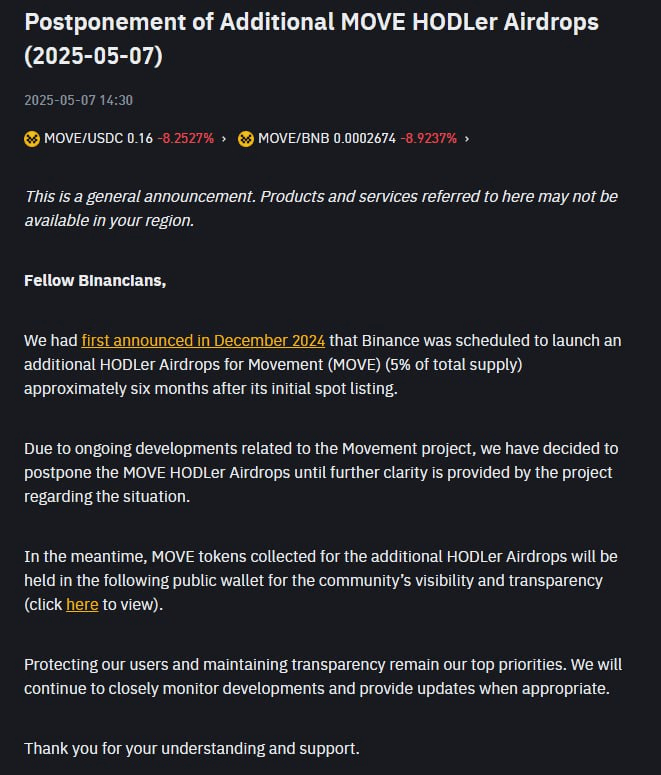Click the italic general announcement disclaimer text

321,209
